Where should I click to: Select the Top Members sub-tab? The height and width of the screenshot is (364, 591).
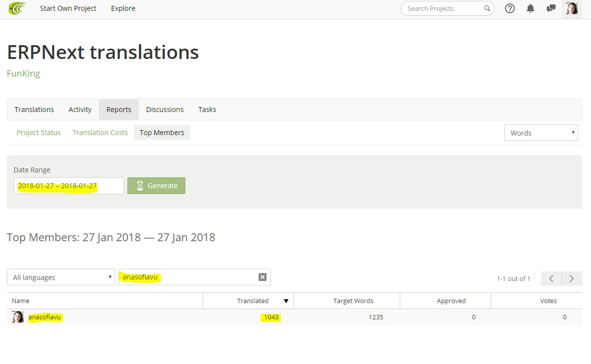point(162,133)
